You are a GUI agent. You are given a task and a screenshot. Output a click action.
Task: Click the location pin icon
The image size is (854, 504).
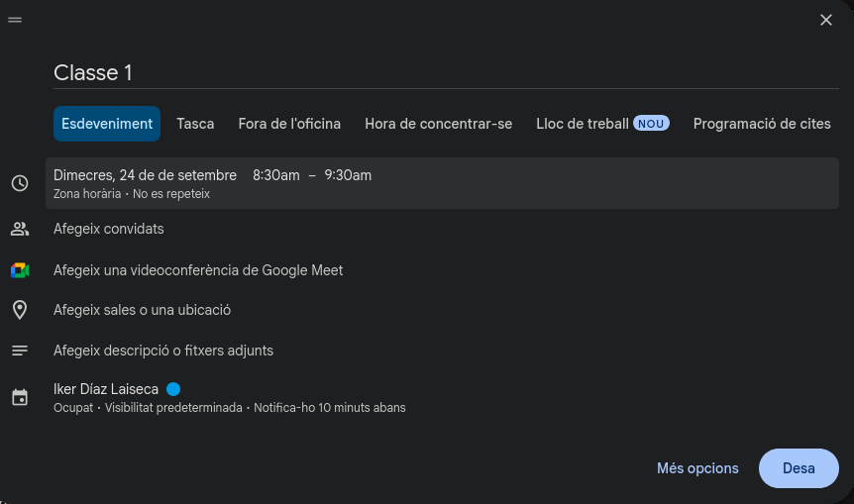click(x=20, y=310)
